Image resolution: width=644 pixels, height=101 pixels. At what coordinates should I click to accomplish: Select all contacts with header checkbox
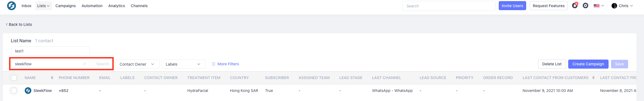[x=14, y=78]
